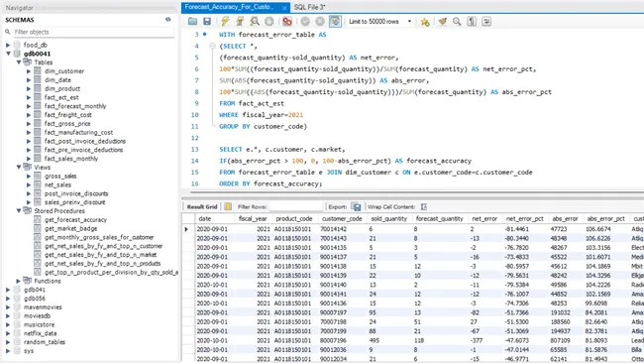Sort by the forecast_quantity column header

click(x=439, y=219)
